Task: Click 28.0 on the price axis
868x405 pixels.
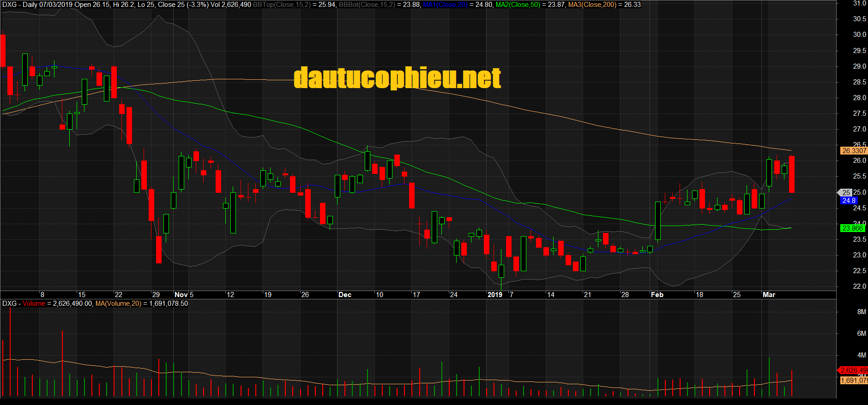Action: tap(859, 98)
